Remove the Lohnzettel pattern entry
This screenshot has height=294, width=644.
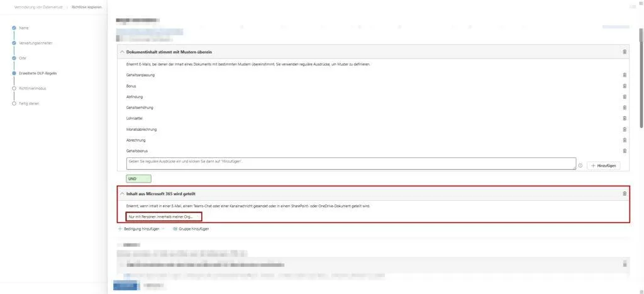[x=625, y=118]
